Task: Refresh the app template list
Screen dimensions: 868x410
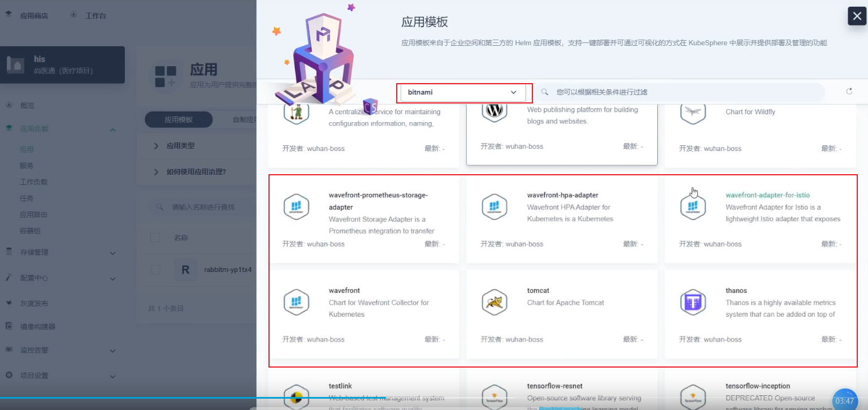Action: (x=849, y=92)
